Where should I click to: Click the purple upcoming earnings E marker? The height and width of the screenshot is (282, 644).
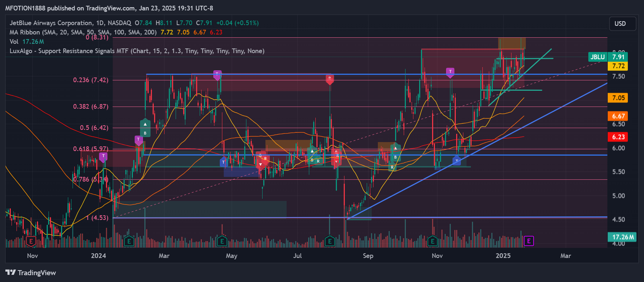click(x=529, y=241)
